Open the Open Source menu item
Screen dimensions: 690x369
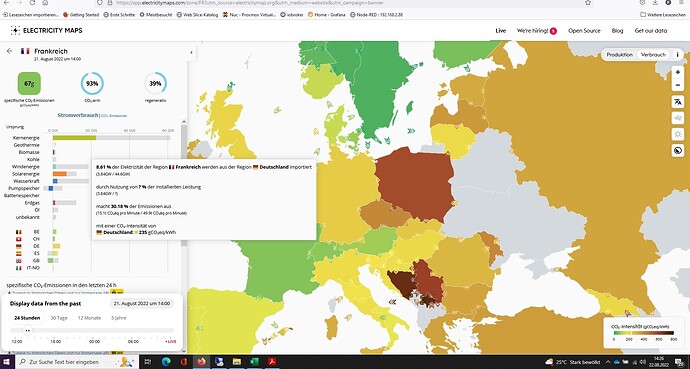coord(584,31)
